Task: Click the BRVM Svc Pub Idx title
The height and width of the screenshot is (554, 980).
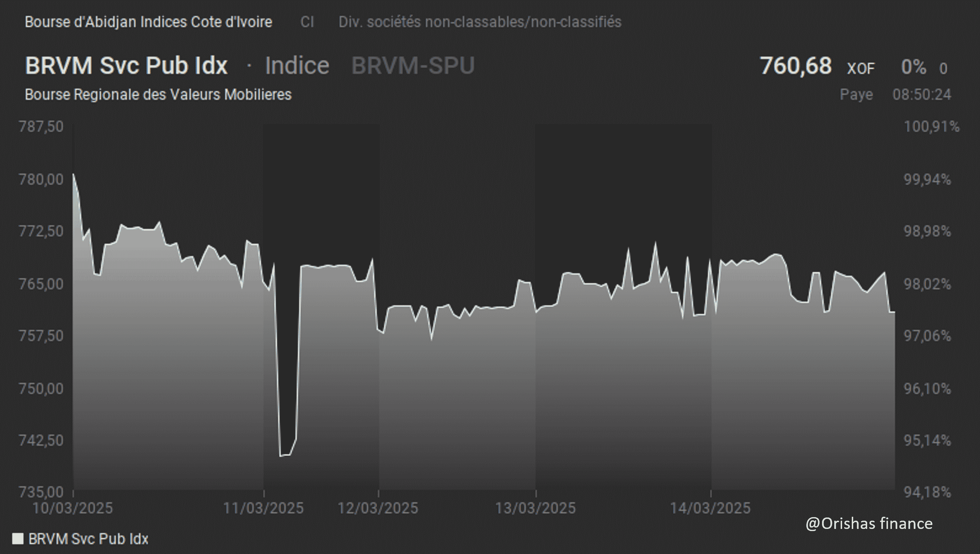Action: pos(126,66)
